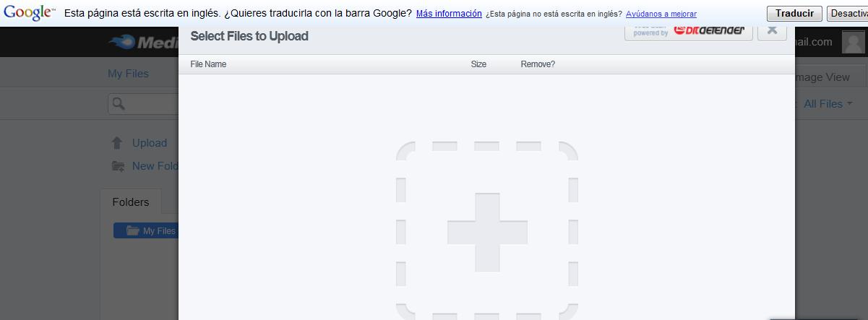Click the BitDefender virus scan badge

tap(689, 30)
